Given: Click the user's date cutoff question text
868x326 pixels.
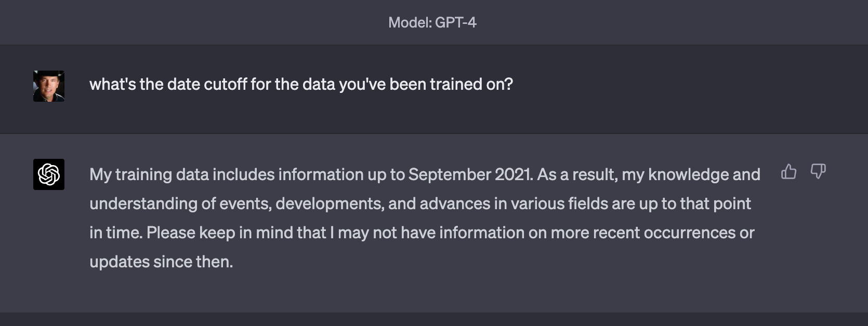Looking at the screenshot, I should (x=301, y=84).
